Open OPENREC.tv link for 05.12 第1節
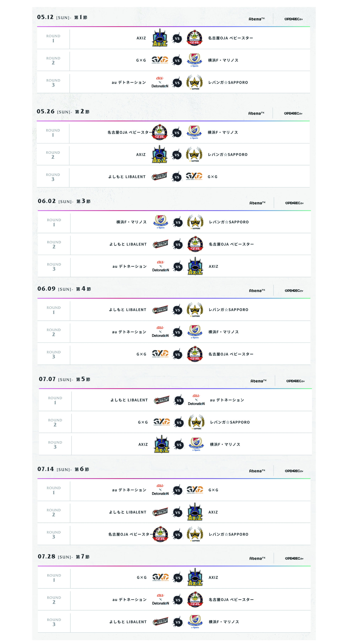Screen dimensions: 348x644 click(x=293, y=19)
